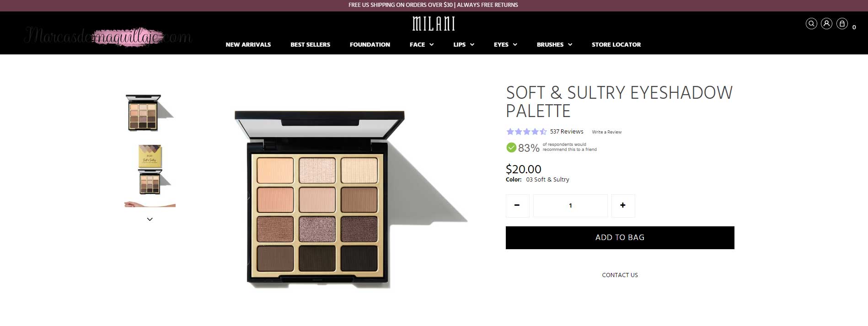The height and width of the screenshot is (326, 868).
Task: Open the Best Sellers menu item
Action: (x=310, y=44)
